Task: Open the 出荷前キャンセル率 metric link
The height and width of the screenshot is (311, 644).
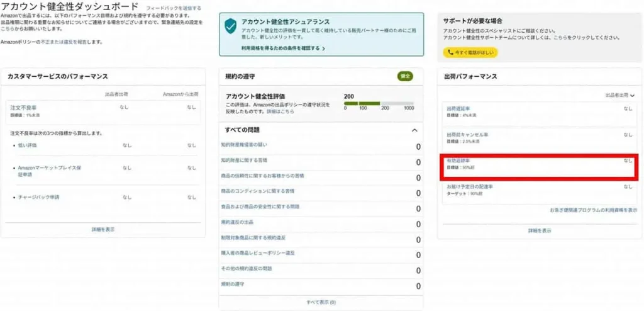Action: tap(467, 135)
